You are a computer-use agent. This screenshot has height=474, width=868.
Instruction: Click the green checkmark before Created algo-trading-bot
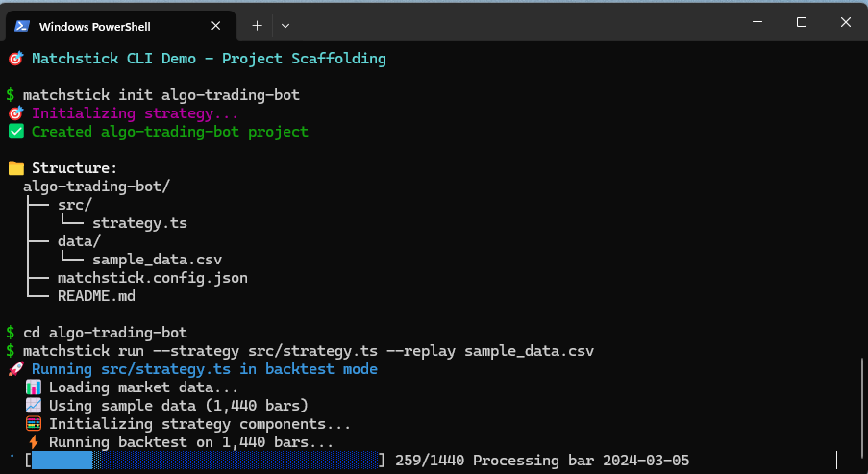pos(16,131)
